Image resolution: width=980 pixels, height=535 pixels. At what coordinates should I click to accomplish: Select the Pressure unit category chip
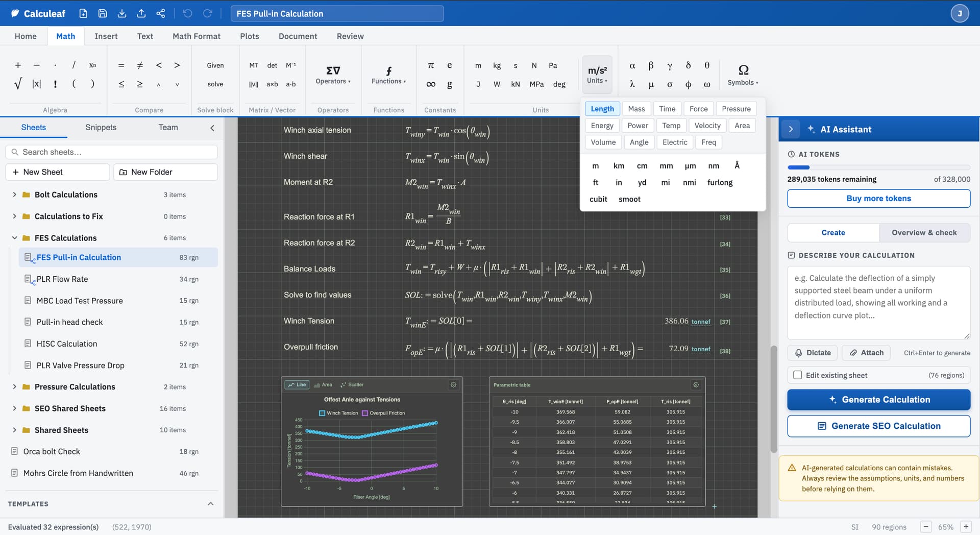click(736, 109)
